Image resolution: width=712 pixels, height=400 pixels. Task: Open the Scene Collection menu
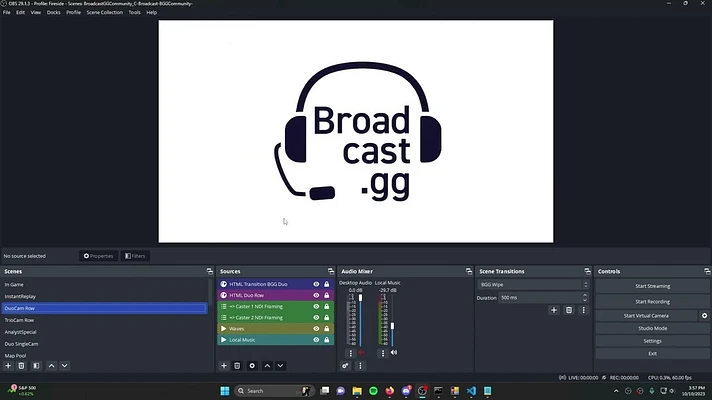105,12
